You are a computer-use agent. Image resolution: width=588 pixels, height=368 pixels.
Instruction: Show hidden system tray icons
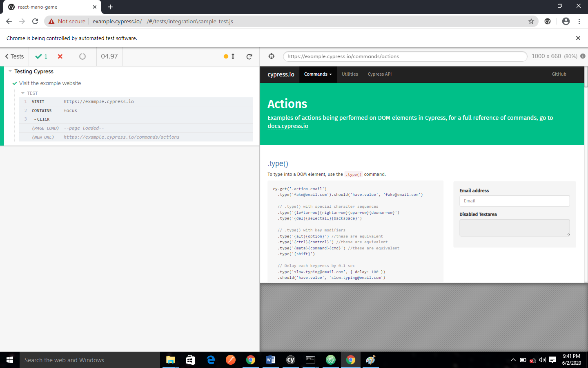tap(513, 360)
